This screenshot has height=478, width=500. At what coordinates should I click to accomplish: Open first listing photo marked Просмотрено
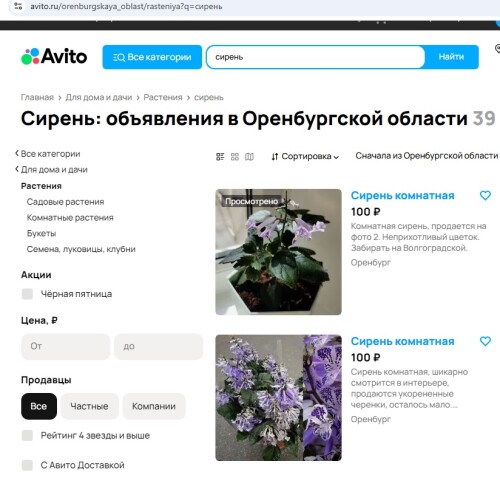point(278,252)
